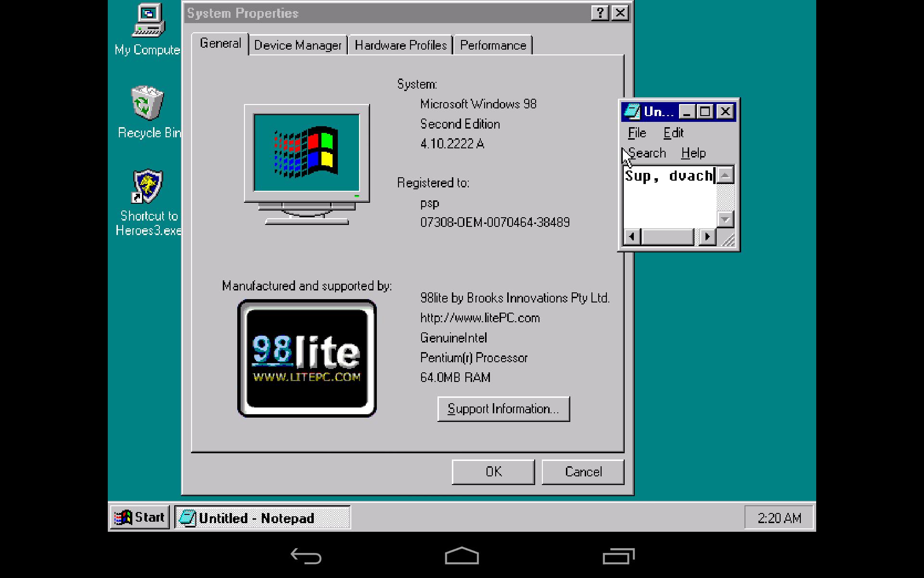This screenshot has height=578, width=924.
Task: Click "98lite by Brooks Innovations Pty Ltd." text
Action: [515, 298]
